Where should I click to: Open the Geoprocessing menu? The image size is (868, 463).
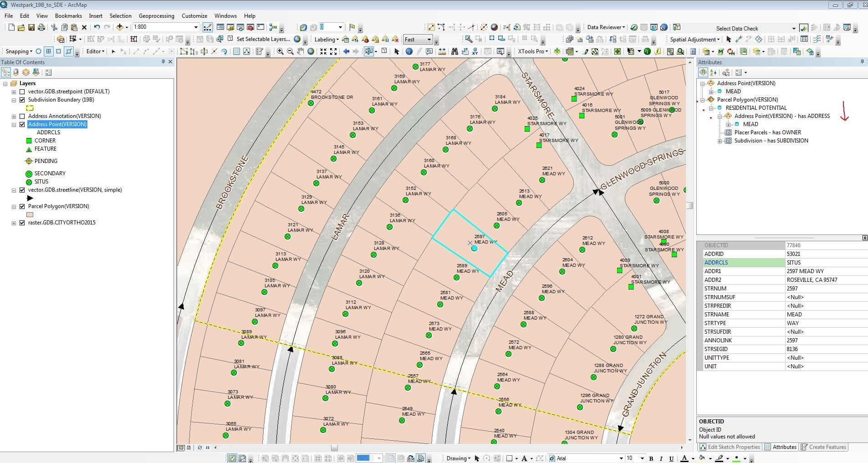point(156,16)
